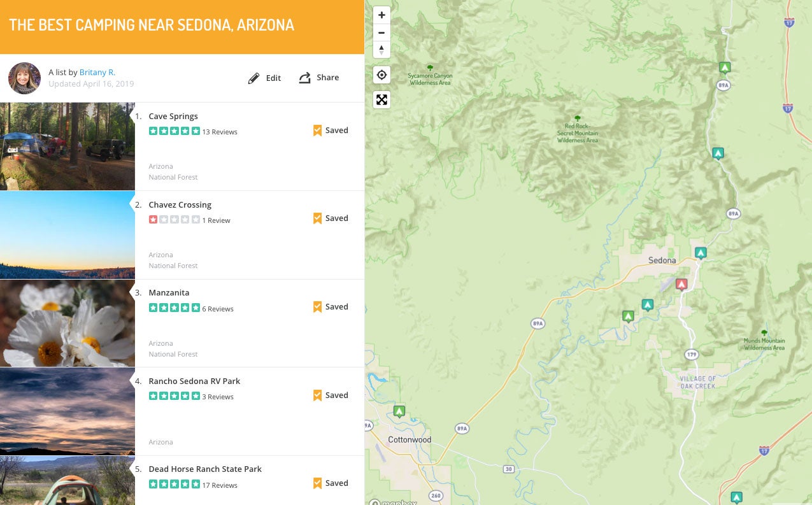Click Rancho Sedona 3 Reviews text
This screenshot has height=505, width=812.
[218, 397]
